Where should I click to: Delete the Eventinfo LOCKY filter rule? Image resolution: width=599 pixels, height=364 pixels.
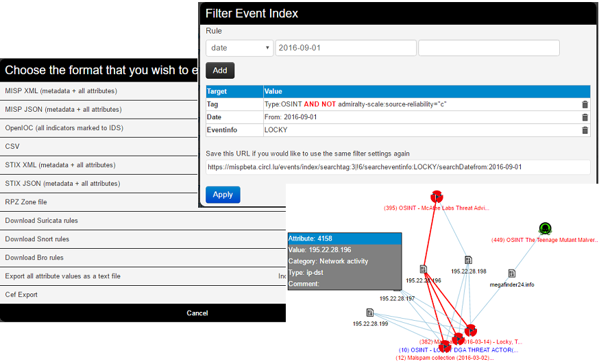coord(585,130)
